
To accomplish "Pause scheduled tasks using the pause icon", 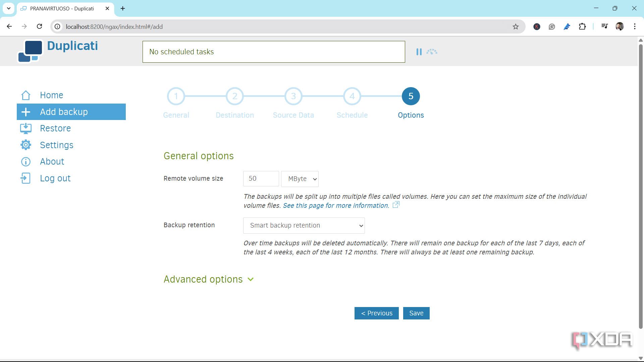I will click(419, 52).
